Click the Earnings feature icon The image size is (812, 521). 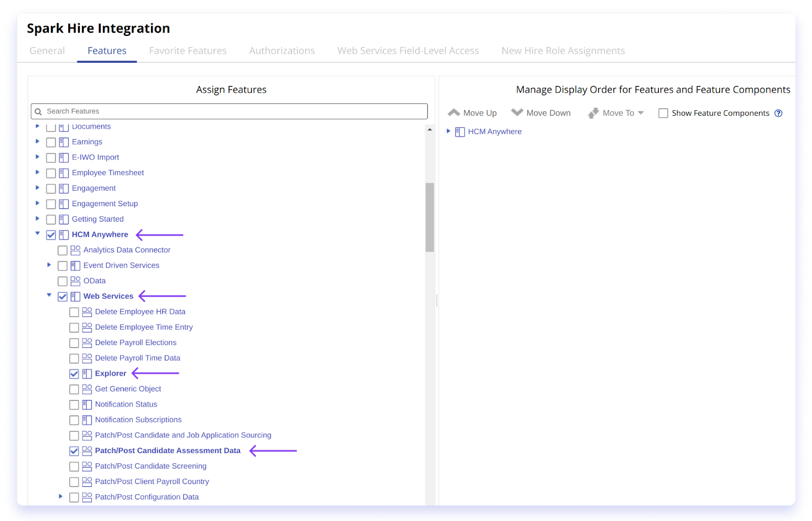pyautogui.click(x=64, y=142)
